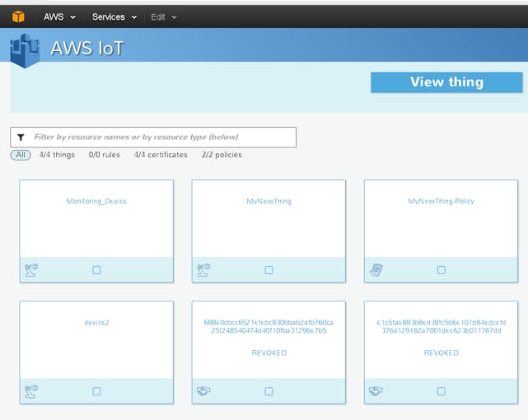Focus the resource name filter field
This screenshot has height=420, width=528.
coord(161,138)
